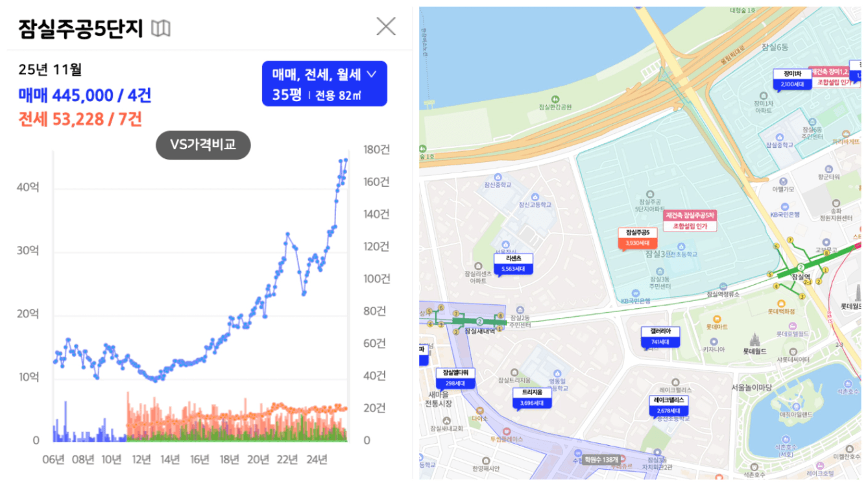Image resolution: width=868 pixels, height=482 pixels.
Task: Select the 잠실트리지움 building icon
Action: [513, 372]
